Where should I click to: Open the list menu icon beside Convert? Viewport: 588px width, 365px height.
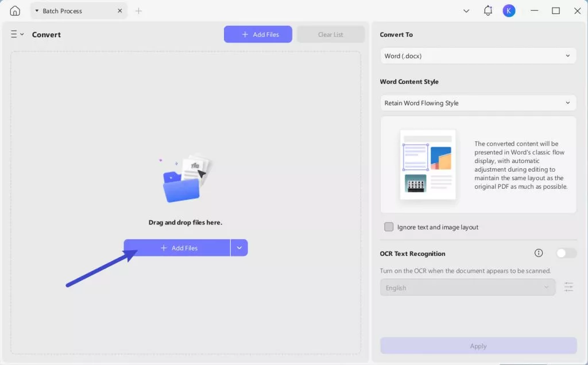tap(17, 34)
